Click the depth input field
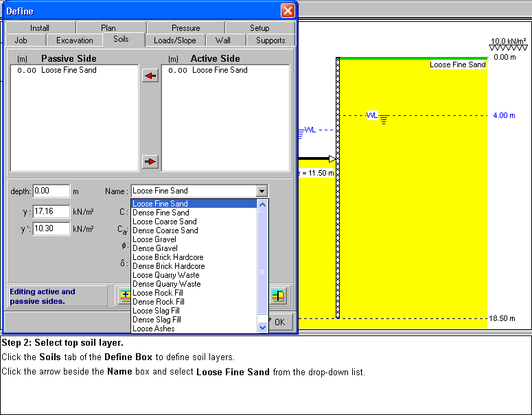 pyautogui.click(x=51, y=191)
